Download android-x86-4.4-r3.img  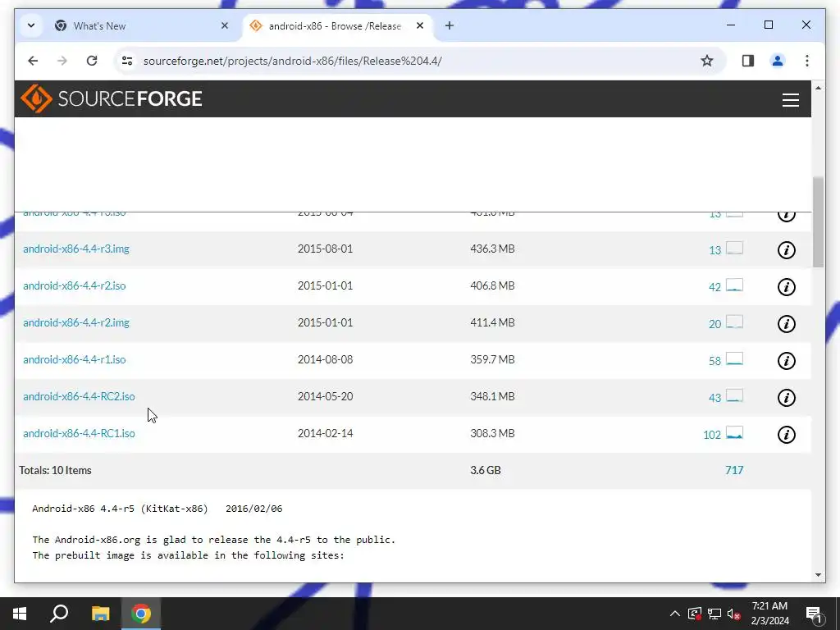coord(76,249)
